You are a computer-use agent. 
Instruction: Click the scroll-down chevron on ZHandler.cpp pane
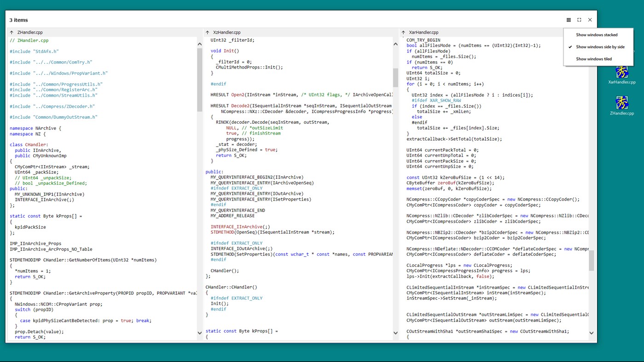click(x=199, y=332)
